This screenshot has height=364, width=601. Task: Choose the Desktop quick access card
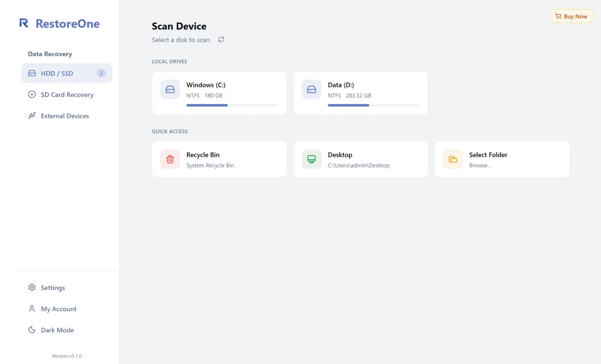[361, 159]
